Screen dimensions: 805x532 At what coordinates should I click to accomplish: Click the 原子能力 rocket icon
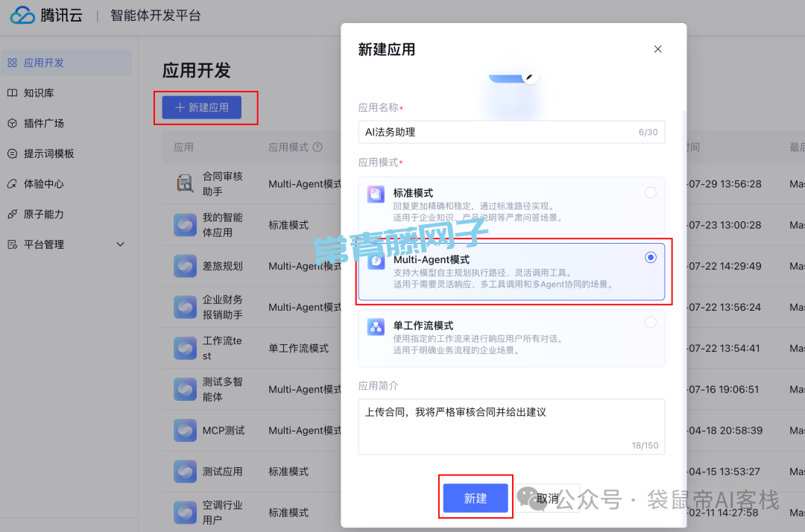(x=13, y=214)
